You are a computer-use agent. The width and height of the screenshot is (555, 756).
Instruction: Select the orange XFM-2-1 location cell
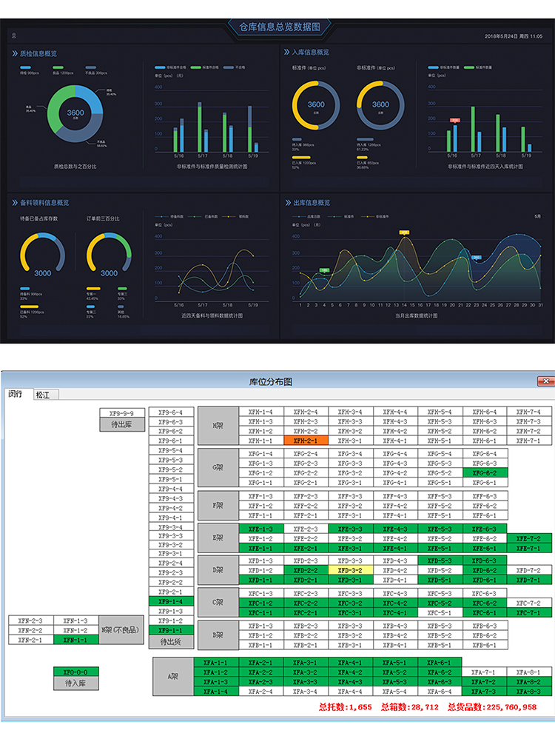coord(306,441)
